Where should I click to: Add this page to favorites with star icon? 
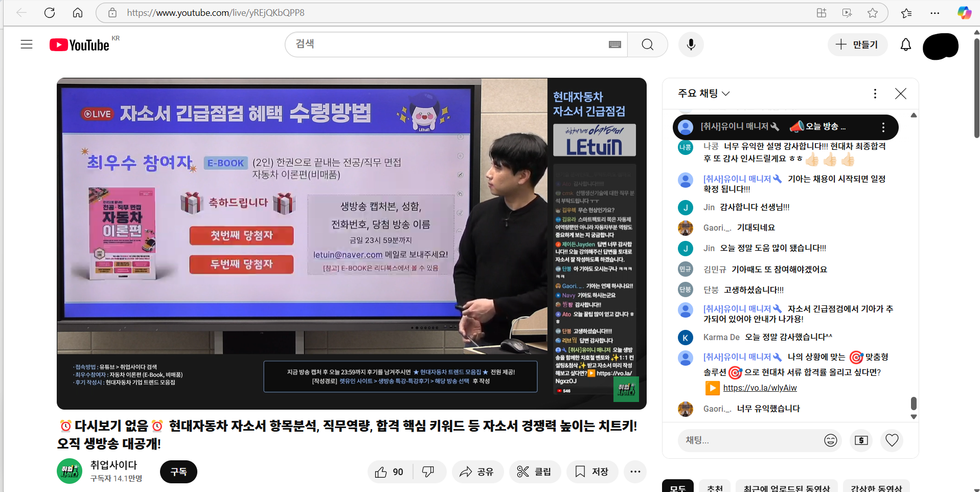click(x=873, y=13)
